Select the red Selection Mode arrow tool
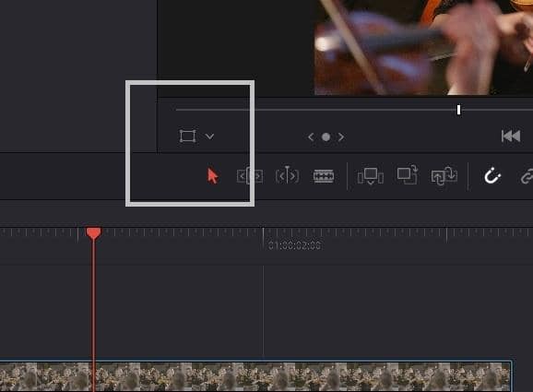The width and height of the screenshot is (533, 392). coord(212,176)
